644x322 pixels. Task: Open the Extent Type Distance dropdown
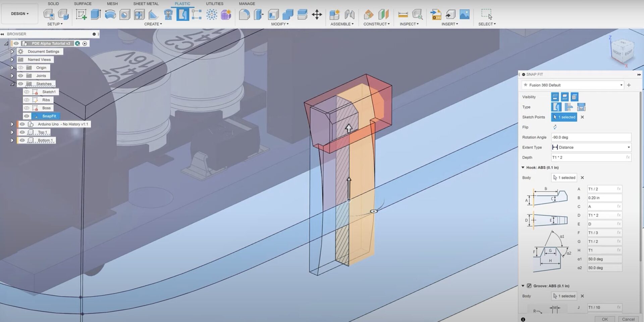coord(591,147)
